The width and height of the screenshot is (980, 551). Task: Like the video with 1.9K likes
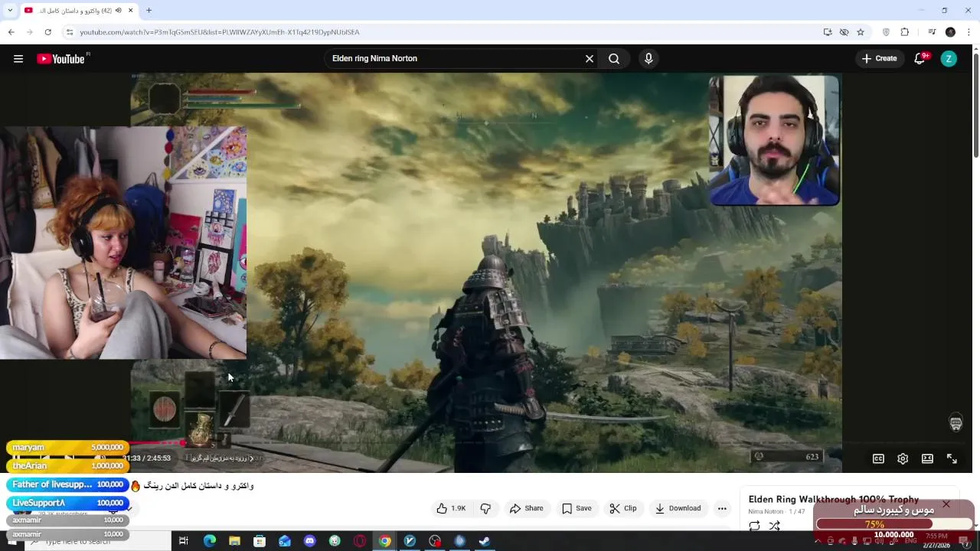tap(450, 508)
